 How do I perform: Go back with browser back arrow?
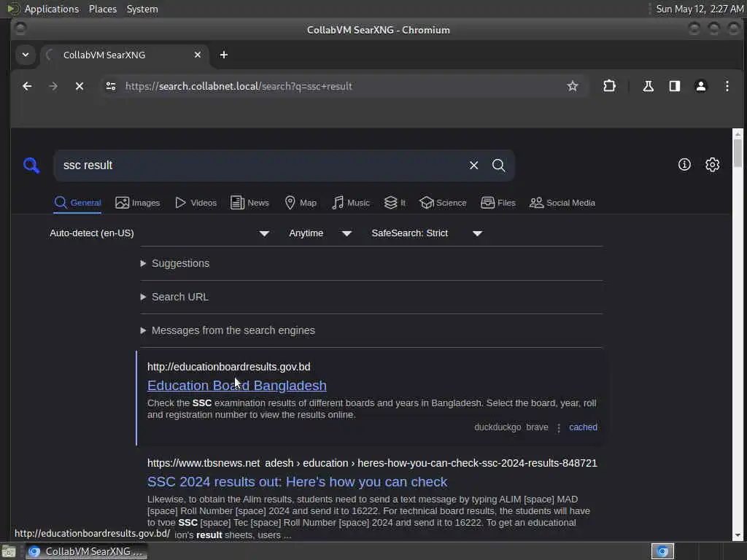tap(27, 86)
